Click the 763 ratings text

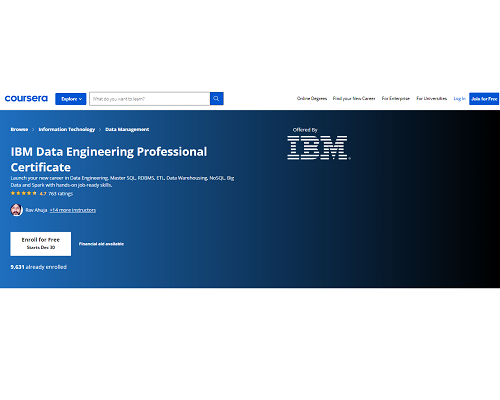pos(61,194)
